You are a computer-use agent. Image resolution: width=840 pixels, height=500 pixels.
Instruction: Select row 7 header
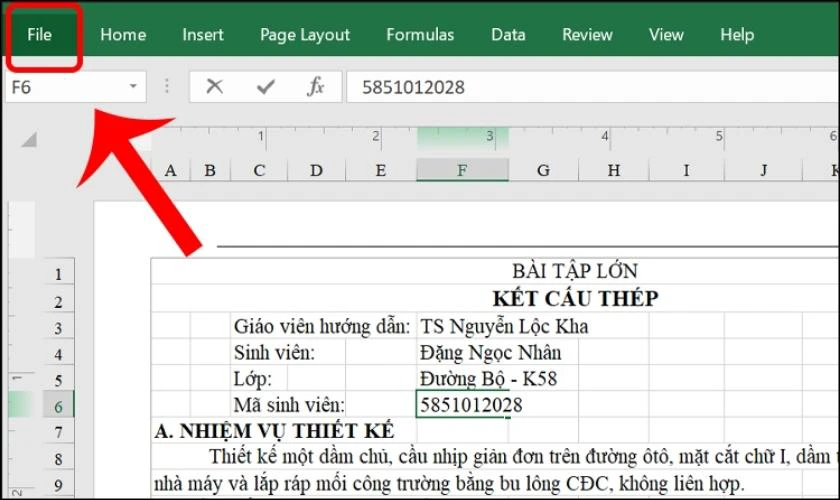(58, 432)
